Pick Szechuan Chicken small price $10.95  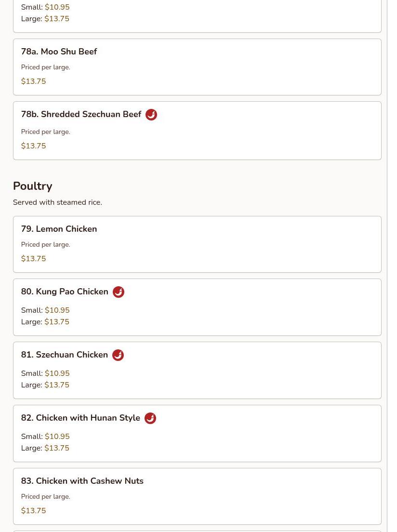(57, 373)
